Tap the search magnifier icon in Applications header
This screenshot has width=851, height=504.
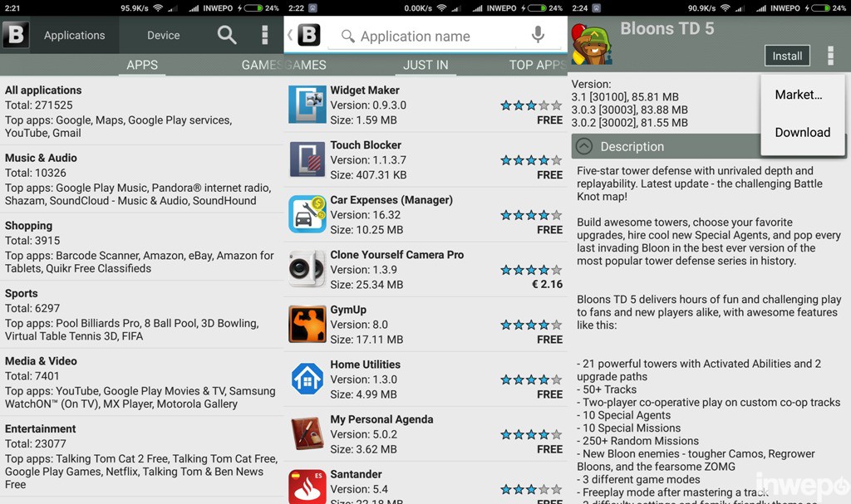tap(226, 35)
